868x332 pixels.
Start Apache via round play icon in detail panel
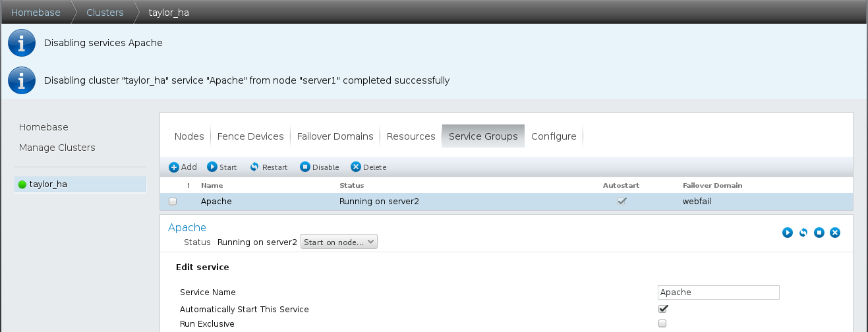tap(788, 233)
